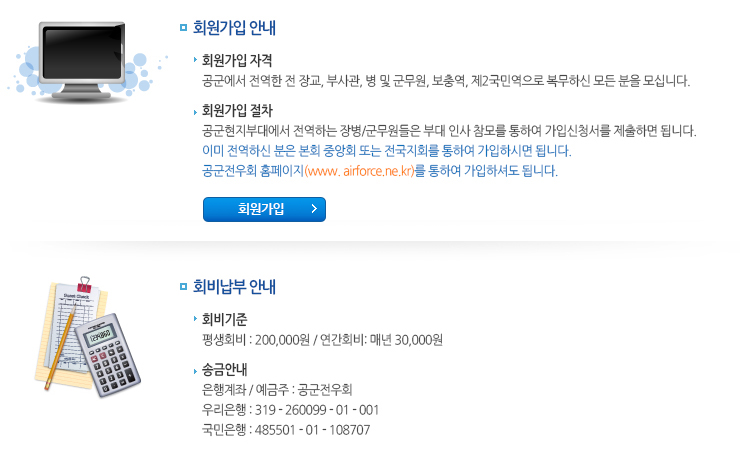Click triangle bullet next to 회비기준

coord(195,319)
